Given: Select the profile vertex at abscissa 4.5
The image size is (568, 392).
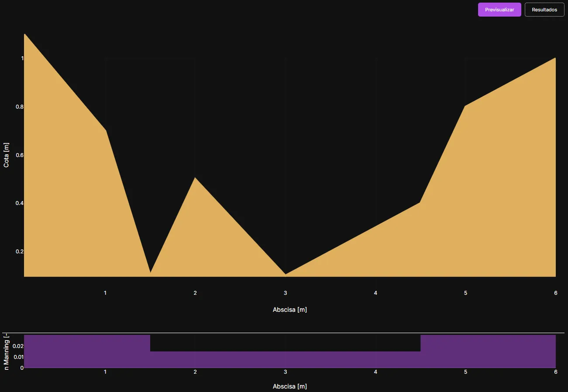Looking at the screenshot, I should click(420, 202).
